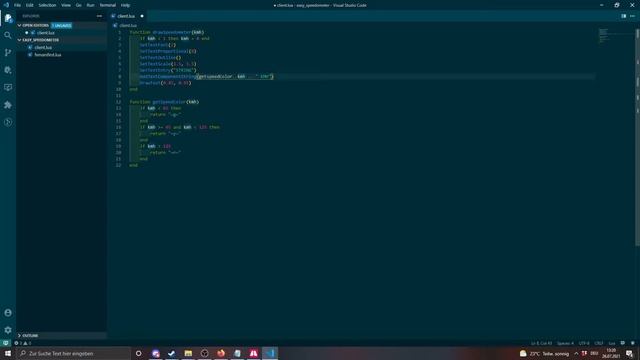Open File Explorer from the taskbar
The width and height of the screenshot is (640, 360).
pyautogui.click(x=188, y=353)
